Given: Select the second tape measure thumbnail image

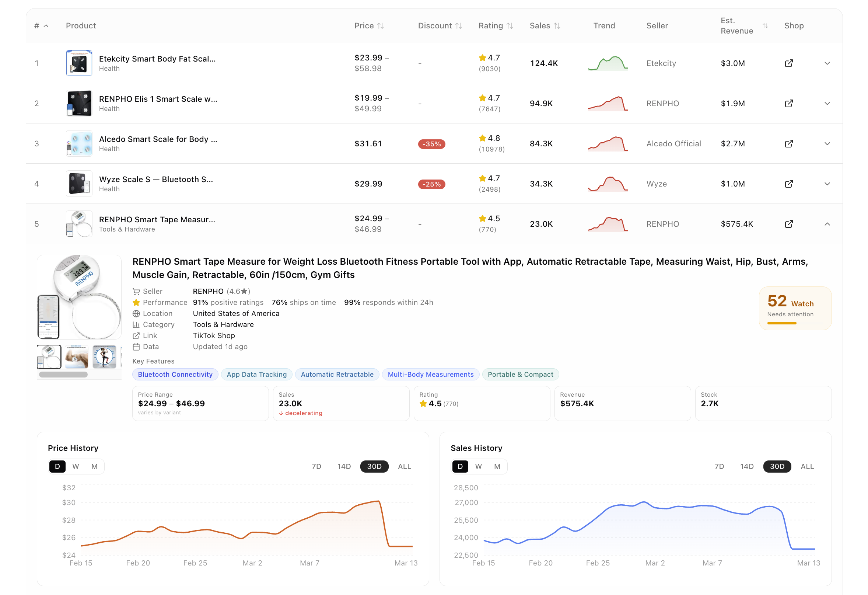Looking at the screenshot, I should [76, 357].
